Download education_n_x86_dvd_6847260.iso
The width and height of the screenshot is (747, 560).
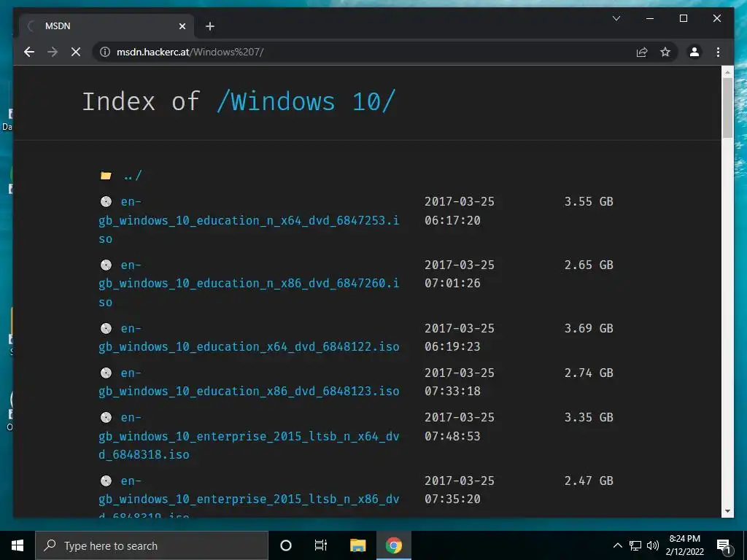pos(249,284)
